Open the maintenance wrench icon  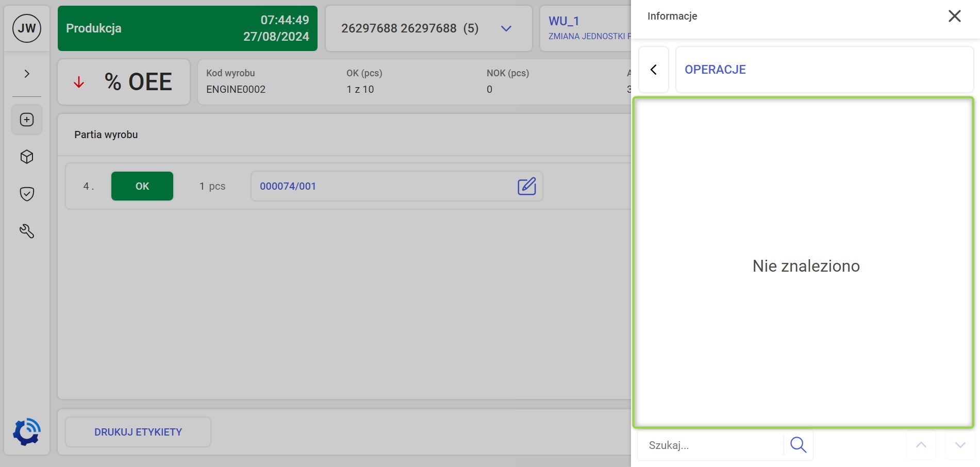[27, 231]
